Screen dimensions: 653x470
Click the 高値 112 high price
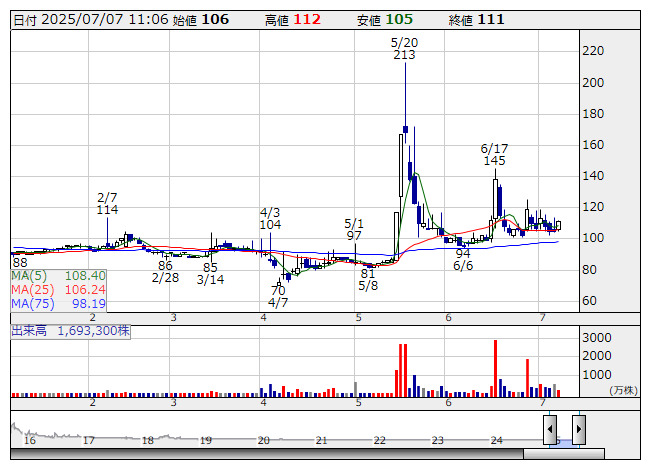(293, 20)
